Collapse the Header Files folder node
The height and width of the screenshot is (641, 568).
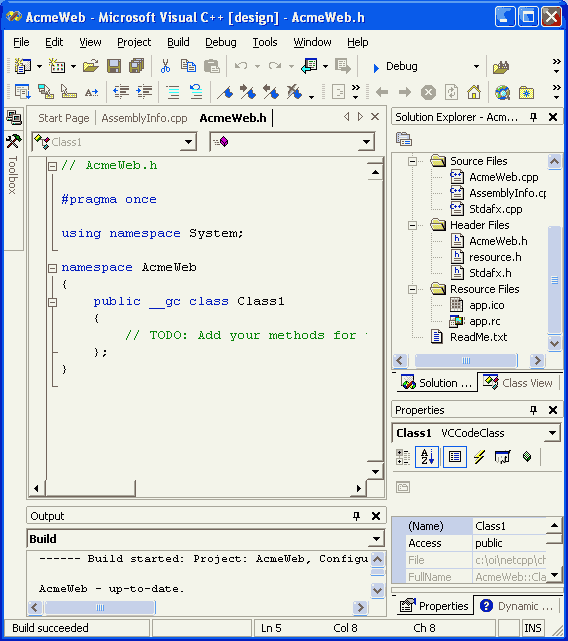412,225
